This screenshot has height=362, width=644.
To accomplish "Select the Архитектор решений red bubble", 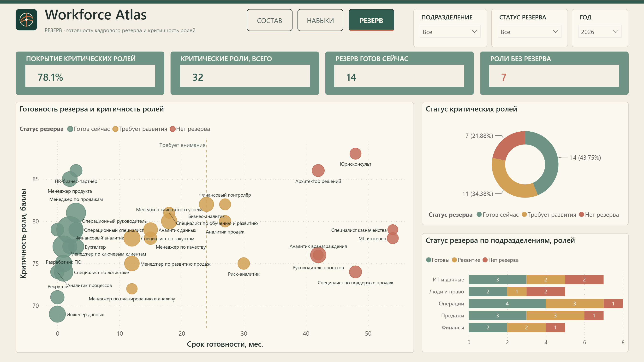I will tap(318, 171).
